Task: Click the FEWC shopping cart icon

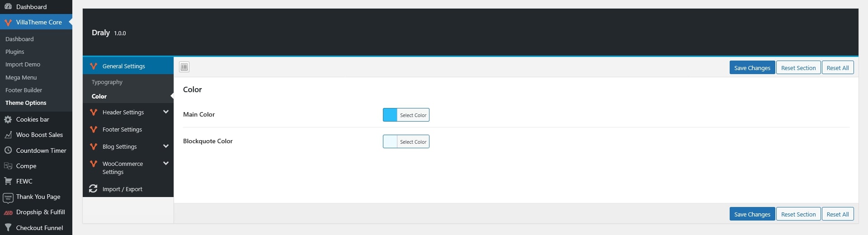Action: coord(8,181)
